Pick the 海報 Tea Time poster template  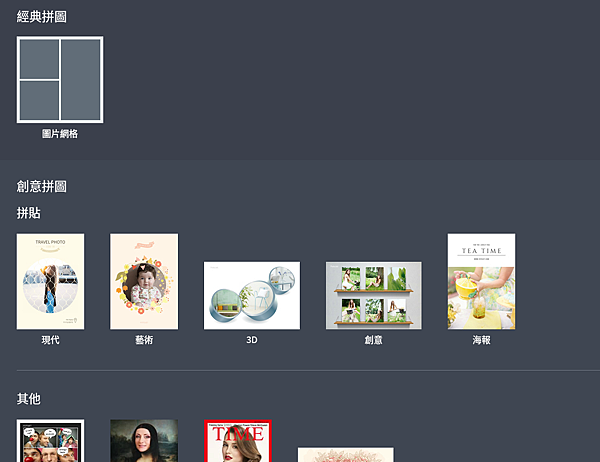[x=481, y=281]
